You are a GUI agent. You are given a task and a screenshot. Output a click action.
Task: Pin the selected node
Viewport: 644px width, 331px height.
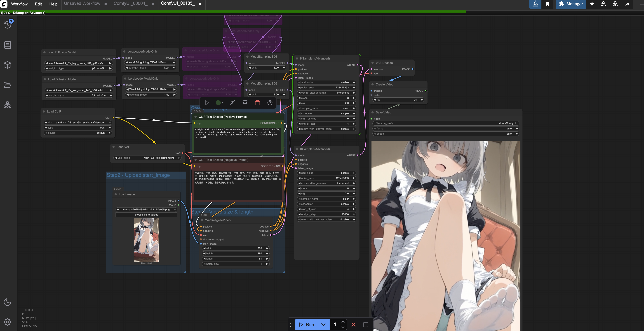pyautogui.click(x=245, y=103)
